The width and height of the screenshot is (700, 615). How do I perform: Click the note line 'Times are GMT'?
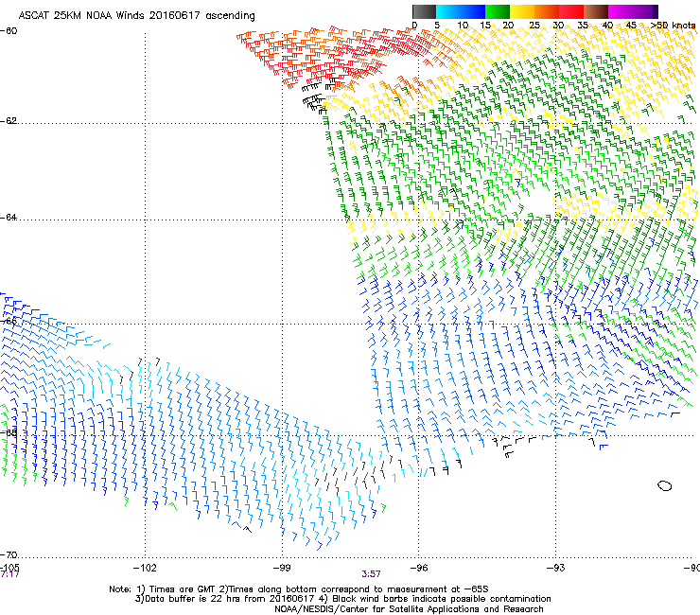(181, 589)
